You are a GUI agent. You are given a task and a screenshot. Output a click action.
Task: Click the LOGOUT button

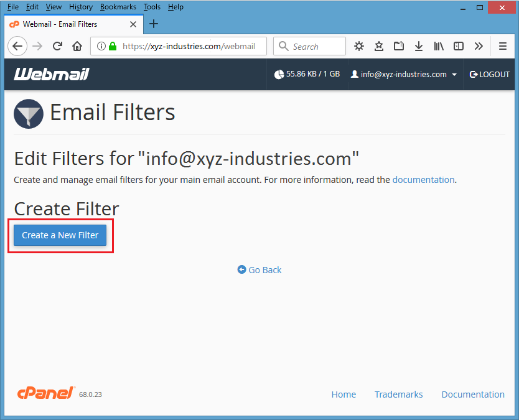(x=489, y=74)
